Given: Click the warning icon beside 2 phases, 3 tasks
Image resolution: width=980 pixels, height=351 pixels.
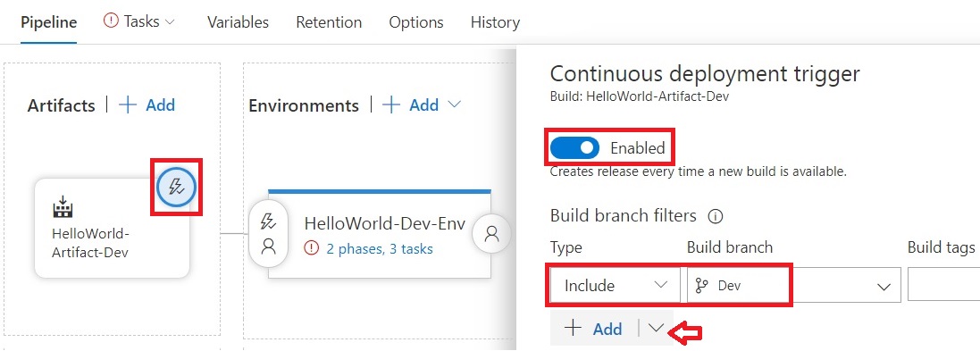Looking at the screenshot, I should click(x=311, y=248).
